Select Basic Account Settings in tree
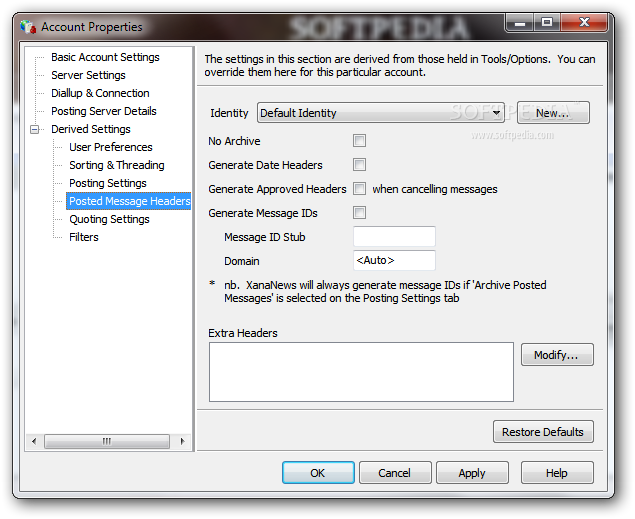Screen dimensions: 635x519 (105, 57)
